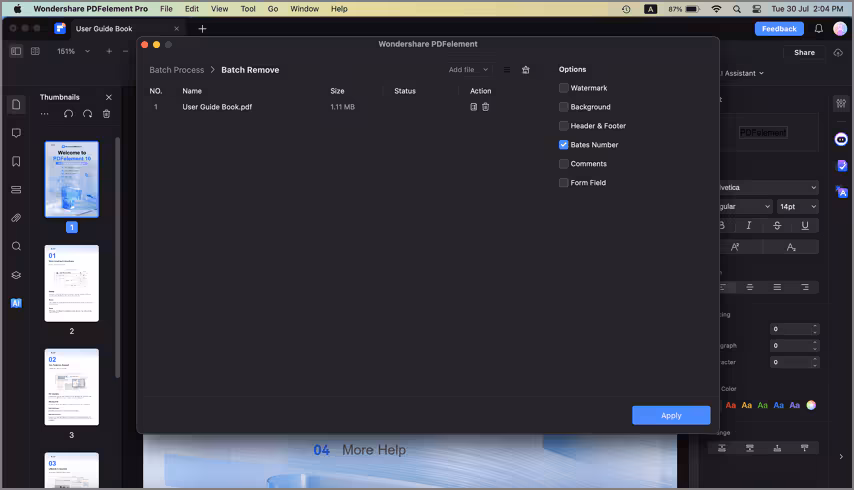This screenshot has height=490, width=854.
Task: Rotate page clockwise in Thumbnails panel
Action: click(87, 114)
